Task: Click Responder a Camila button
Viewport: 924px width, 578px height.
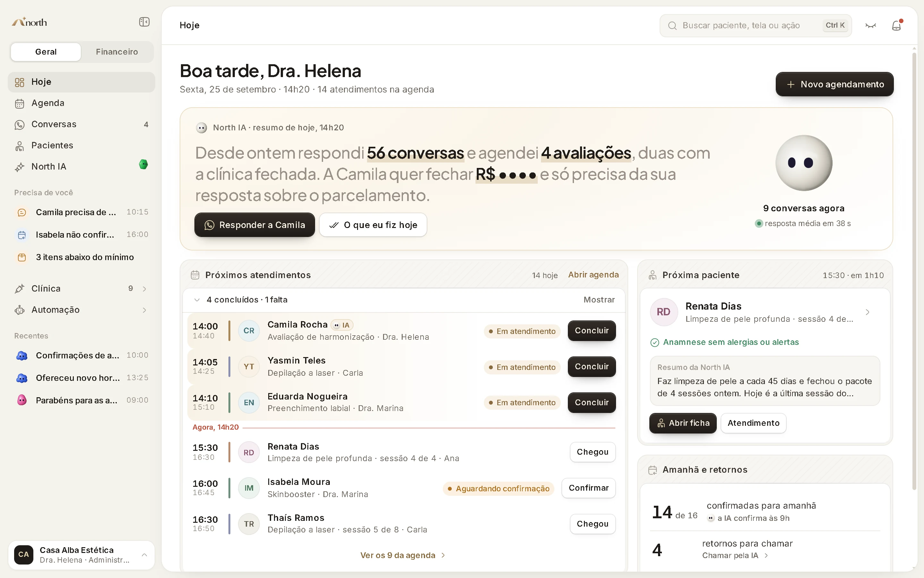Action: pyautogui.click(x=255, y=225)
